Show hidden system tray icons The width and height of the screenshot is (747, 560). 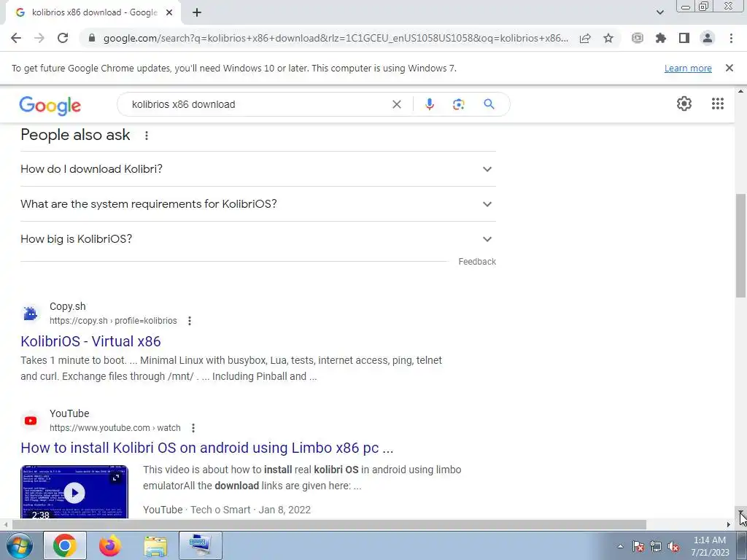click(x=620, y=546)
